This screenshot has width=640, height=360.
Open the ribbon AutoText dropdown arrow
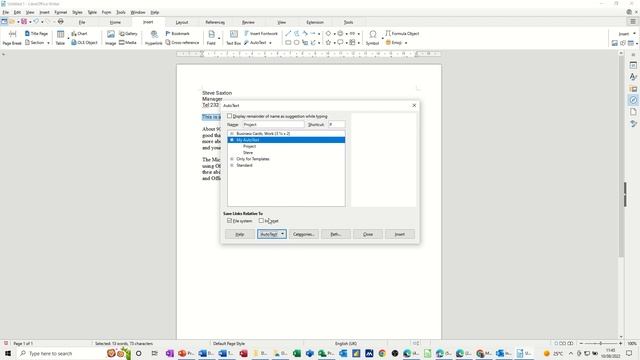(x=270, y=43)
